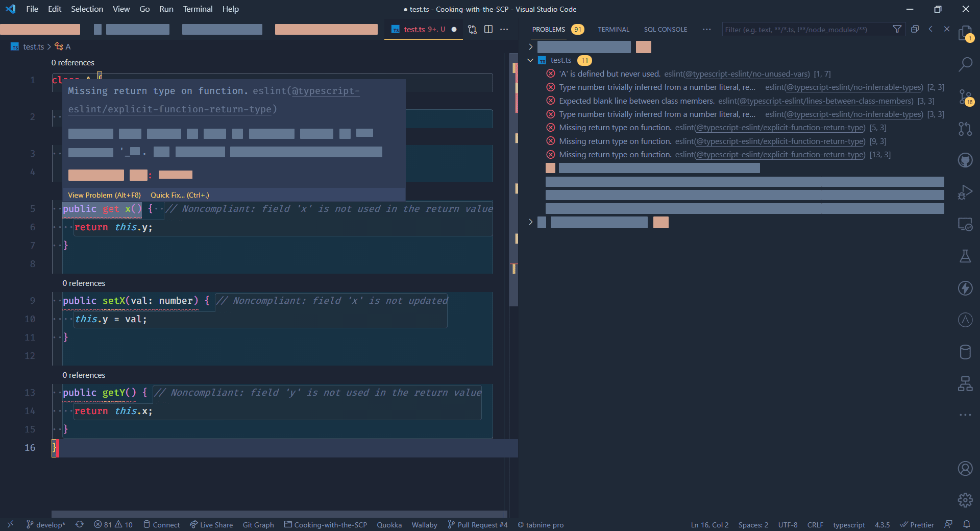980x531 pixels.
Task: Synchronize changes icon in status bar
Action: 80,524
